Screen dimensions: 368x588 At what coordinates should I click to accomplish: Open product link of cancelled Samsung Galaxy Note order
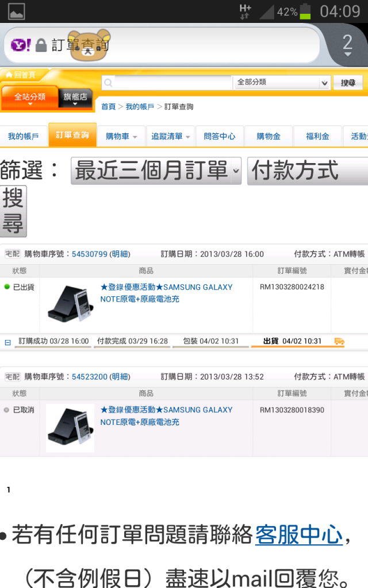pos(166,416)
